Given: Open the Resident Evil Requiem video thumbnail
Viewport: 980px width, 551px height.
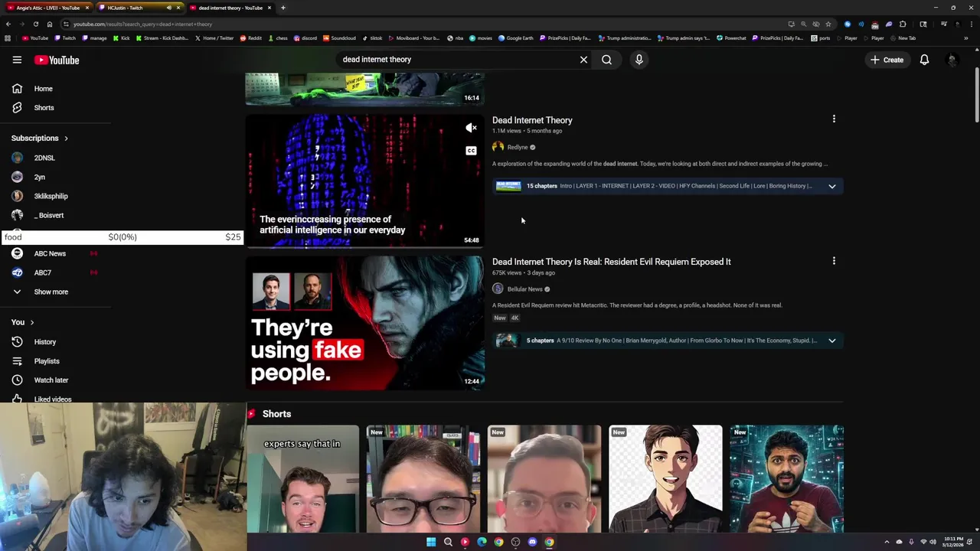Looking at the screenshot, I should pyautogui.click(x=364, y=323).
